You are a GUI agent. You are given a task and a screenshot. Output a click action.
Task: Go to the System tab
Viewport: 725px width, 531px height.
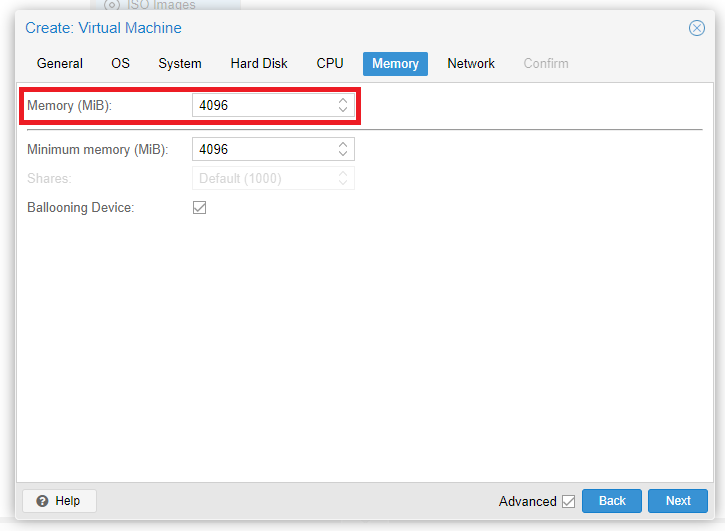(180, 63)
